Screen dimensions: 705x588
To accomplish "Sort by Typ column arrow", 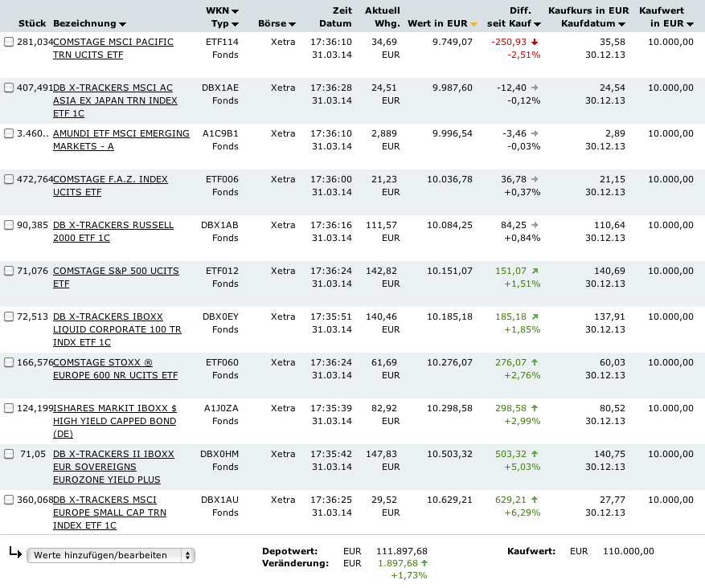I will tap(235, 24).
